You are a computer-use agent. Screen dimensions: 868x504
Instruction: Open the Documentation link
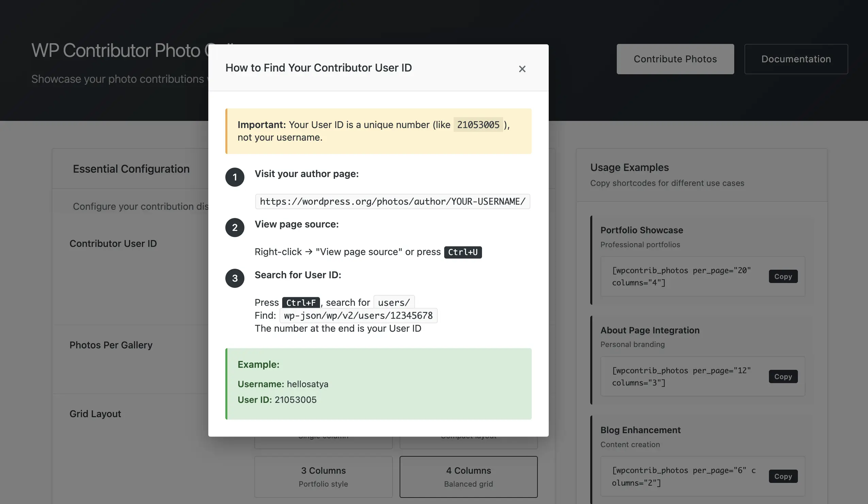[x=796, y=59]
